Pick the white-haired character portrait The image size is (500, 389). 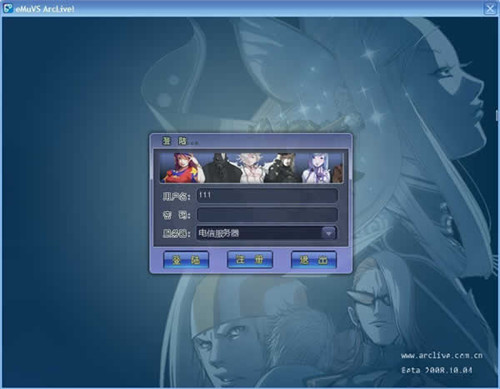tap(252, 168)
